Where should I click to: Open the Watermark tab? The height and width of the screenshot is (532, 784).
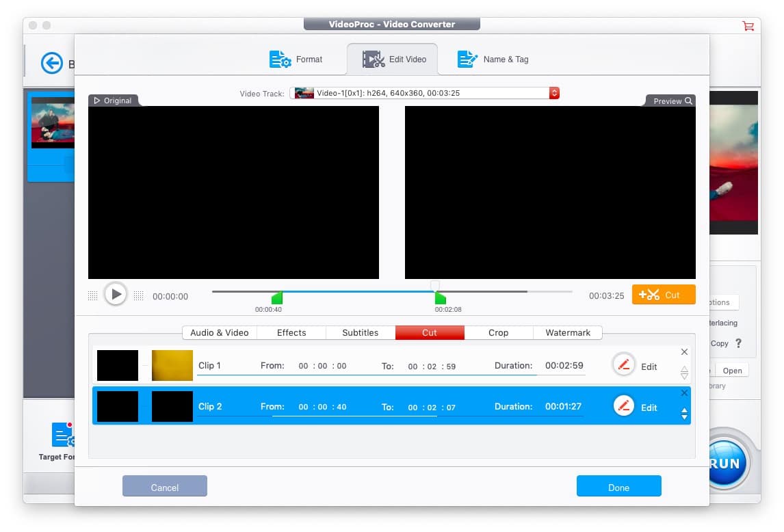(x=568, y=332)
